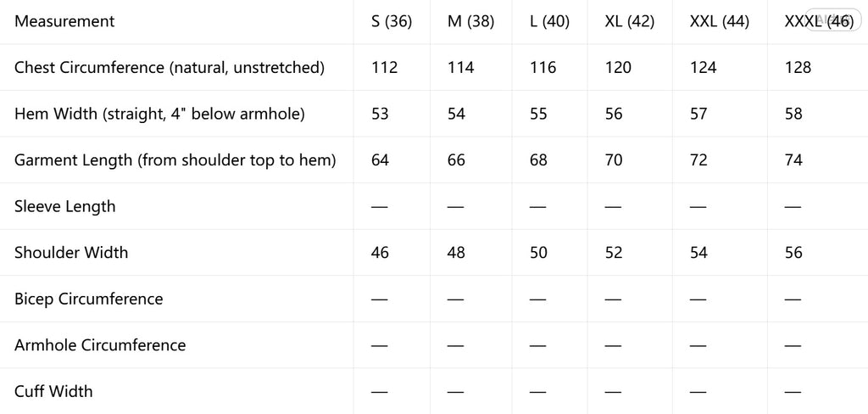Select garment length value 70 for XL
The height and width of the screenshot is (414, 868).
click(x=614, y=160)
